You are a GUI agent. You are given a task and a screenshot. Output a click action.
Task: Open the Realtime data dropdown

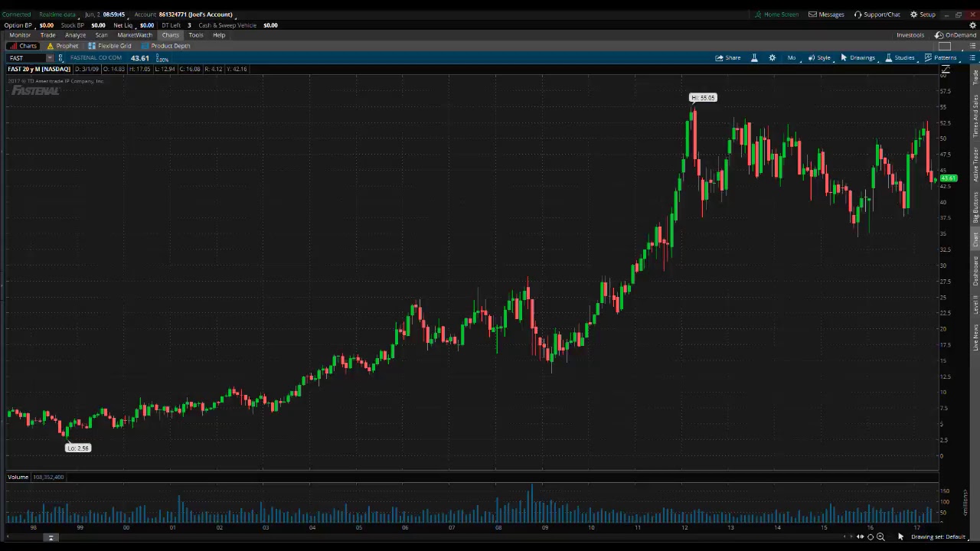57,15
